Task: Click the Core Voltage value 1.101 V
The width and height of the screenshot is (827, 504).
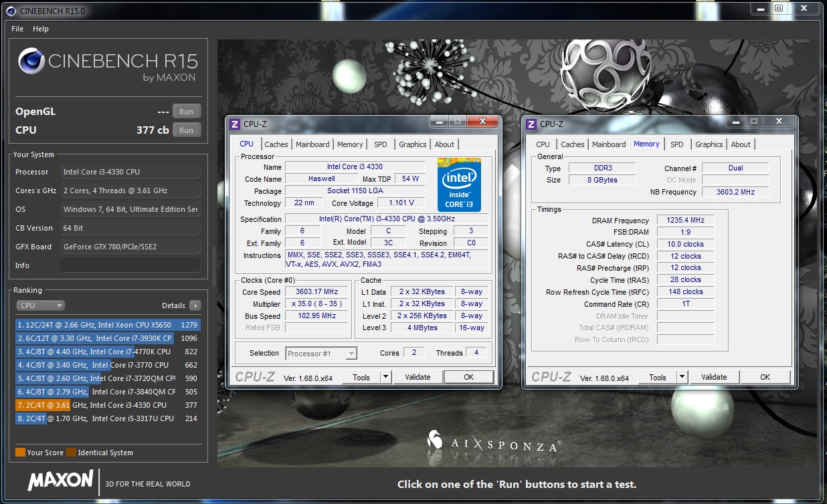Action: [x=401, y=203]
